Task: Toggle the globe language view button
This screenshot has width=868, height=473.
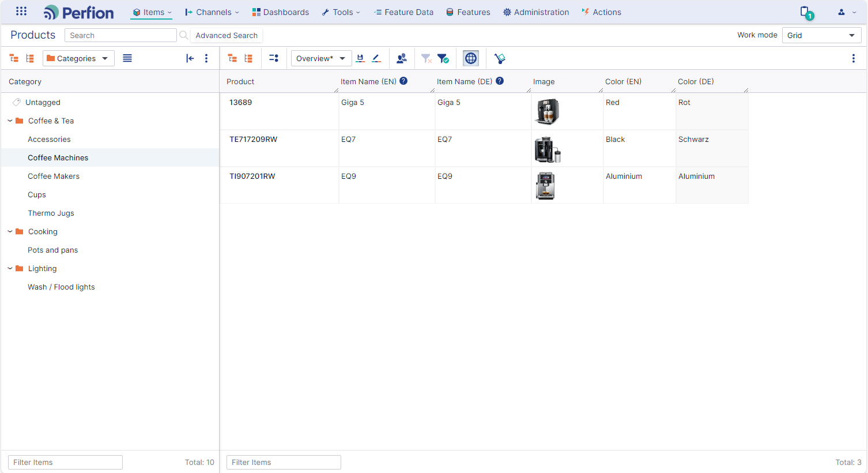Action: pyautogui.click(x=471, y=58)
